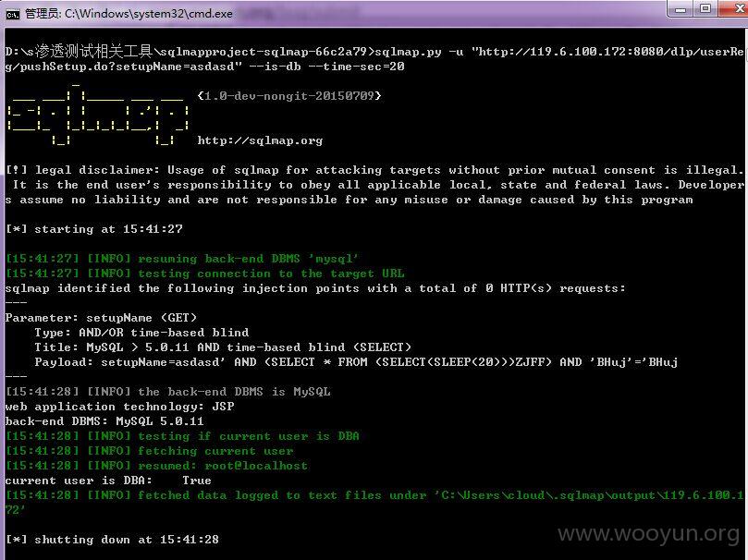Click the http://sqlmap.org text
This screenshot has width=748, height=560.
[x=260, y=140]
